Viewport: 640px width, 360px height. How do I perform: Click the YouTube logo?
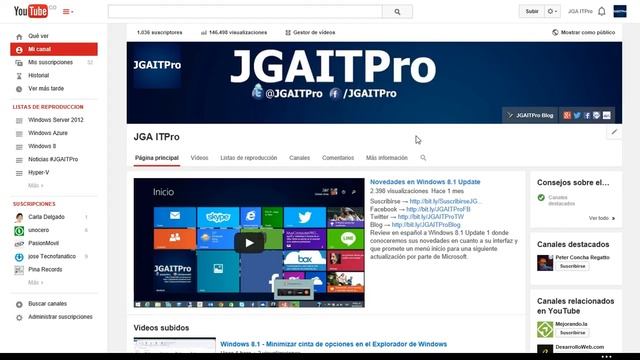31,11
